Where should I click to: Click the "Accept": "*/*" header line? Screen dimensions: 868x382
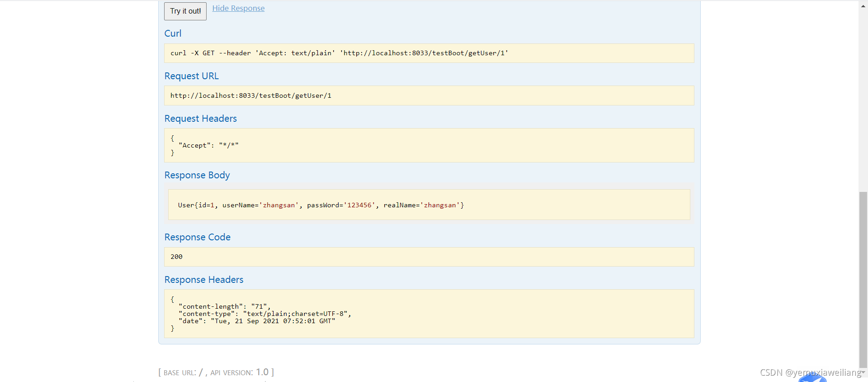pos(208,145)
